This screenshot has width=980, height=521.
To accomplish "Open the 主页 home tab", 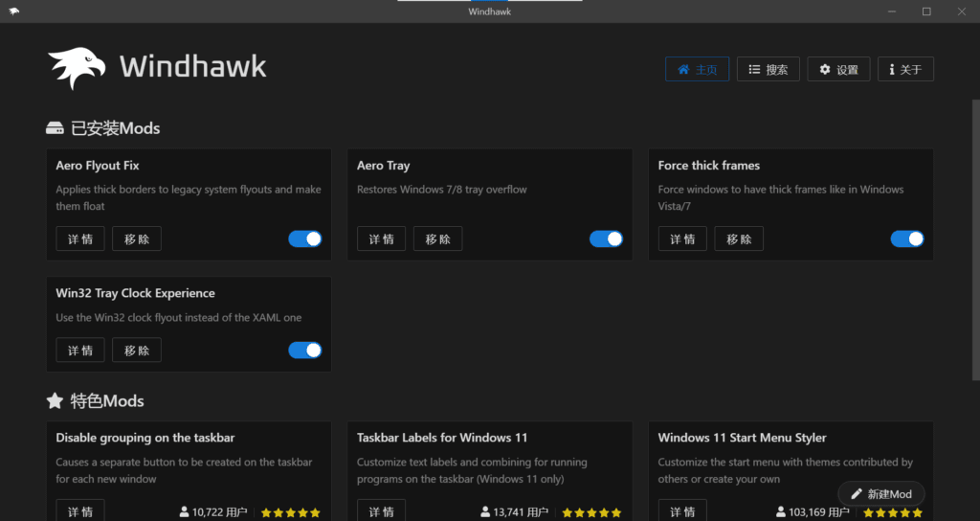I will click(697, 69).
